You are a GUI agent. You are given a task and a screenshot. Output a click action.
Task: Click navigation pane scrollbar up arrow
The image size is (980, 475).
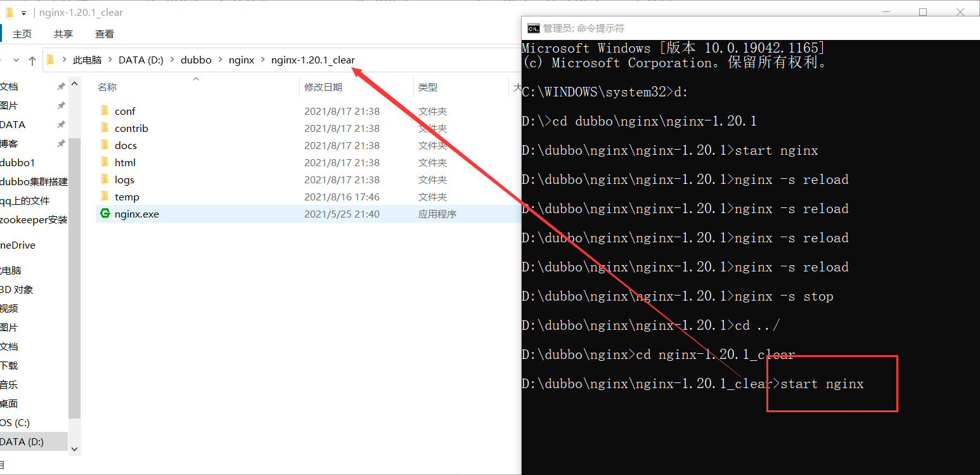74,83
